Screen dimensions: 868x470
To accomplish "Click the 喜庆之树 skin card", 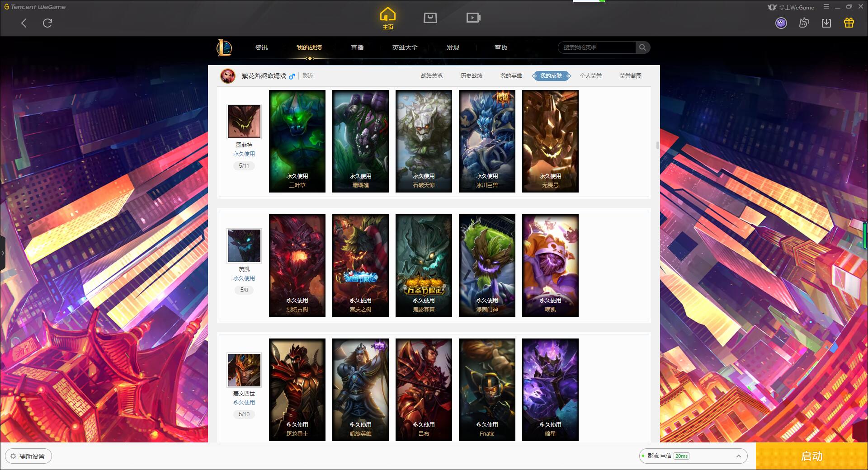I will pos(360,265).
